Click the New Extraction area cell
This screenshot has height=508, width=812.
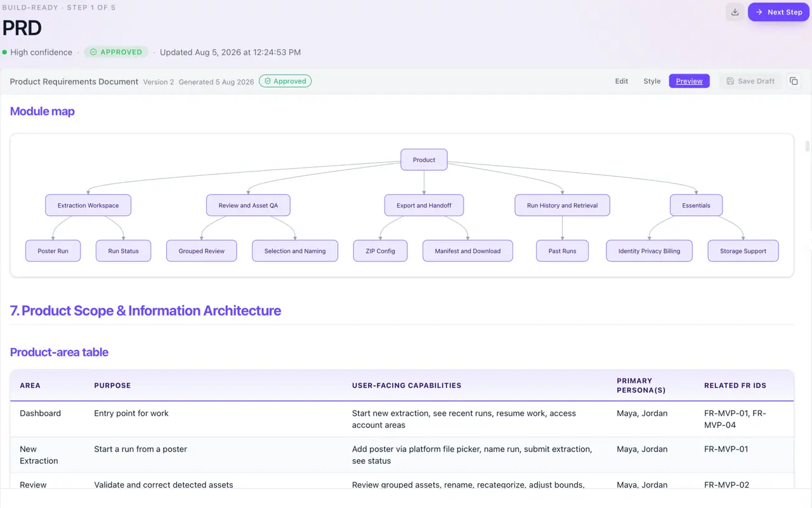(x=39, y=455)
